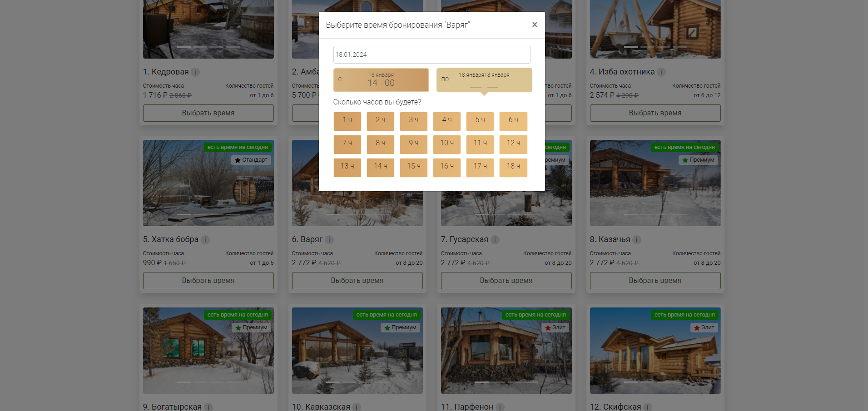Choose 9 ч duration
868x411 pixels.
coord(414,144)
